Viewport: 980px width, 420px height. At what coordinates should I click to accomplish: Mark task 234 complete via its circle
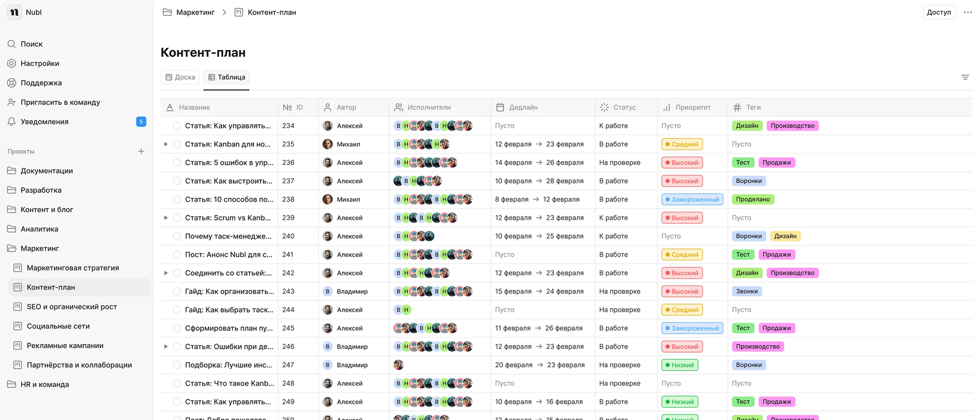click(x=177, y=126)
